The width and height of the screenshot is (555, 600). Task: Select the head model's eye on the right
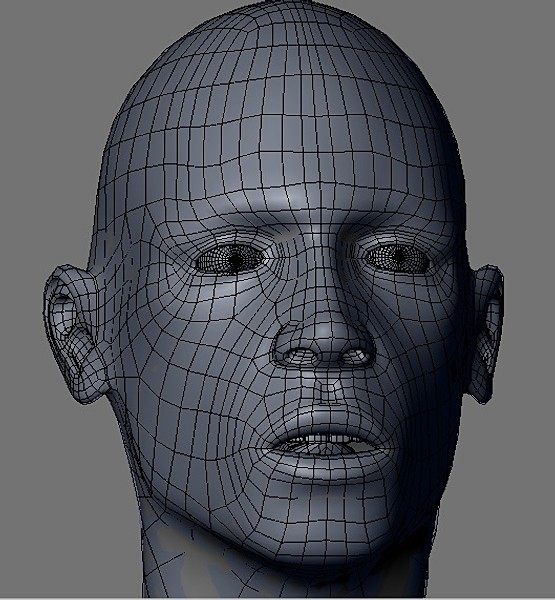[x=397, y=258]
